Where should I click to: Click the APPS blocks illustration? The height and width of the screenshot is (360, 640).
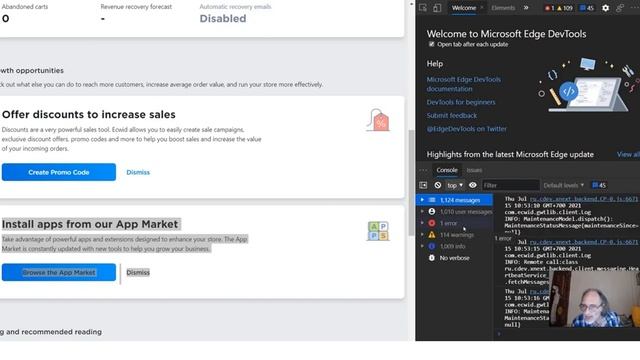pyautogui.click(x=378, y=231)
